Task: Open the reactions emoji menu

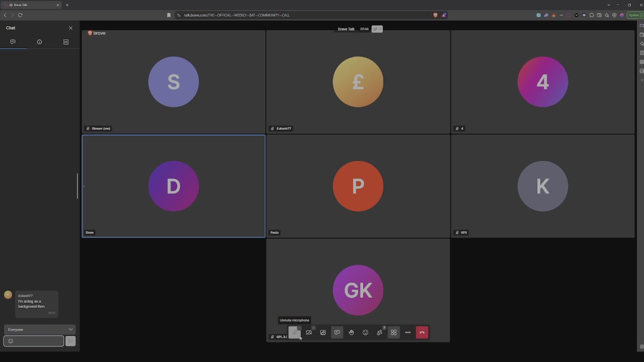Action: pos(365,332)
